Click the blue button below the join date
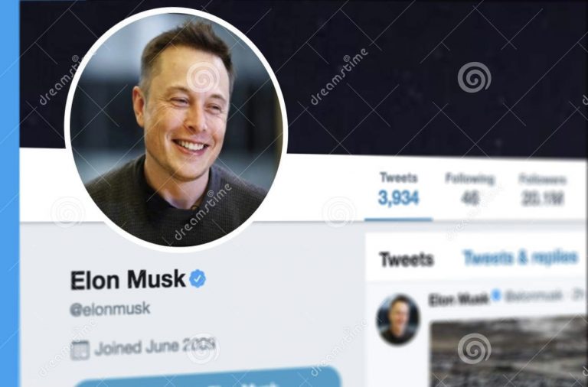This screenshot has width=588, height=387. click(207, 377)
